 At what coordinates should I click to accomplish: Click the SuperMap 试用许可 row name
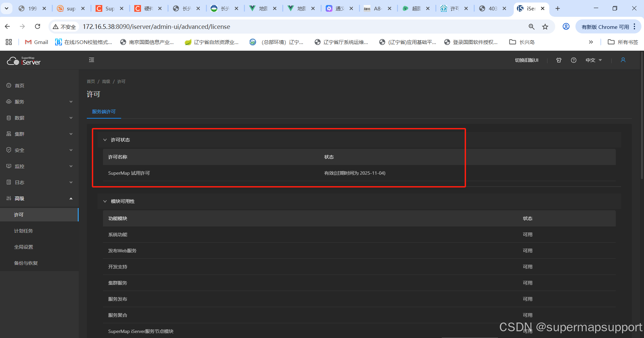click(x=129, y=173)
